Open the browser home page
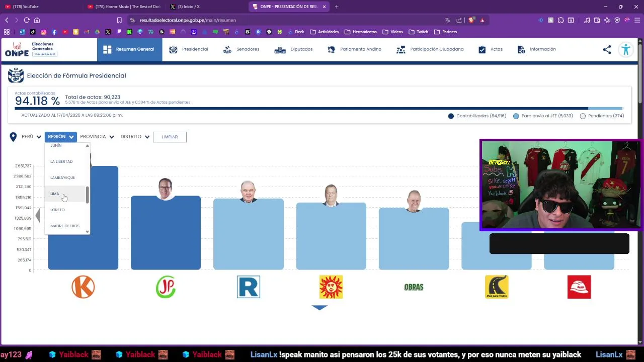 click(x=37, y=20)
